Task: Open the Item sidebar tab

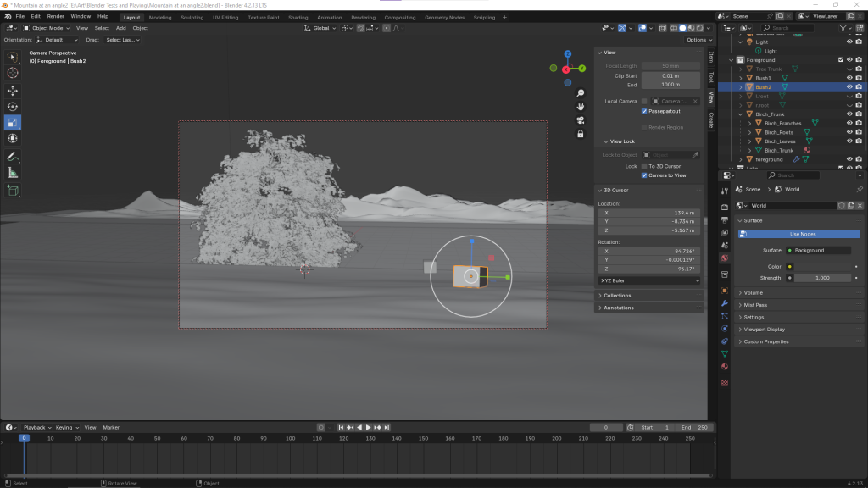Action: pyautogui.click(x=711, y=57)
